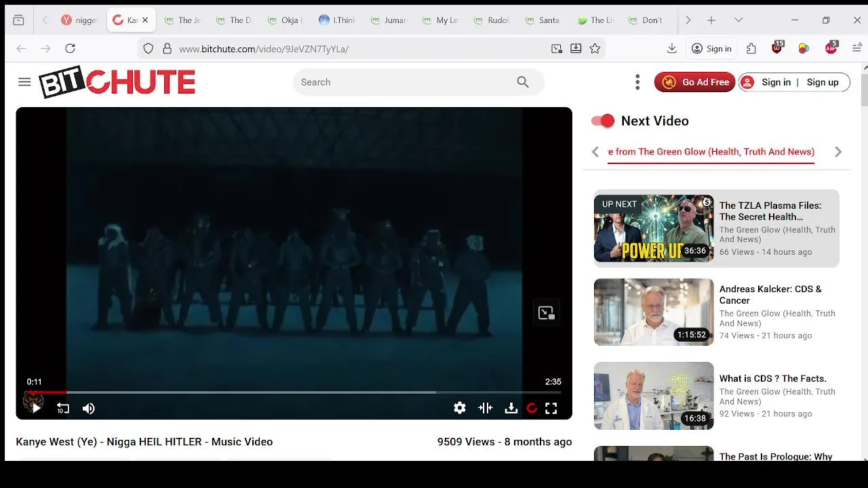Screen dimensions: 868x488
Task: Click the 1:15:52 Andreas Kalcker thumbnail
Action: tap(654, 312)
